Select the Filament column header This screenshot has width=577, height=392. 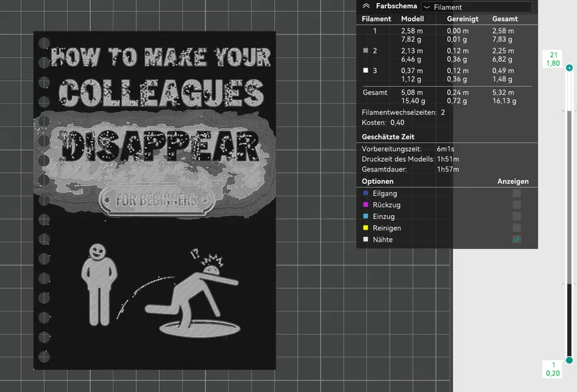[376, 19]
